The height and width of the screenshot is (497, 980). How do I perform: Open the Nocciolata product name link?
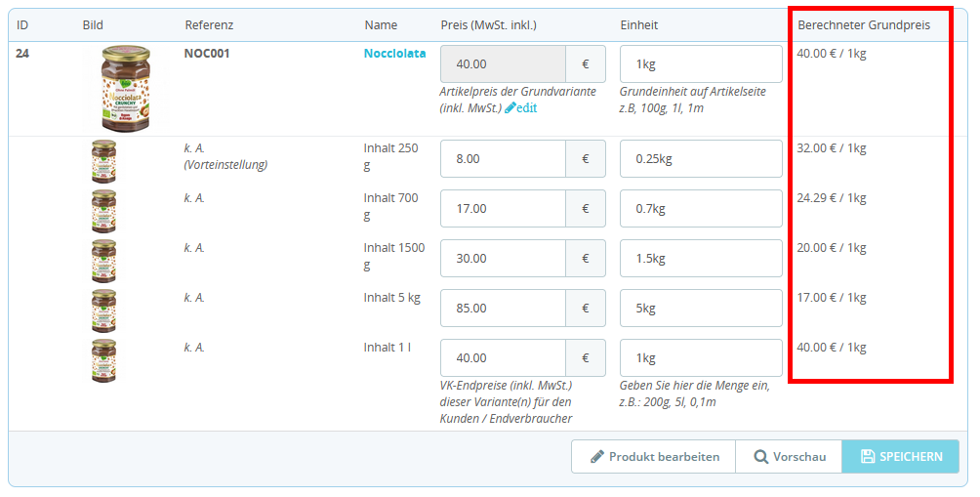(394, 54)
